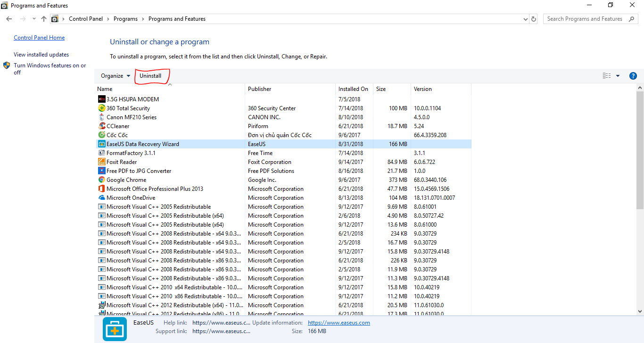Click the EaseUS Data Recovery Wizard list icon
644x343 pixels.
coord(102,144)
